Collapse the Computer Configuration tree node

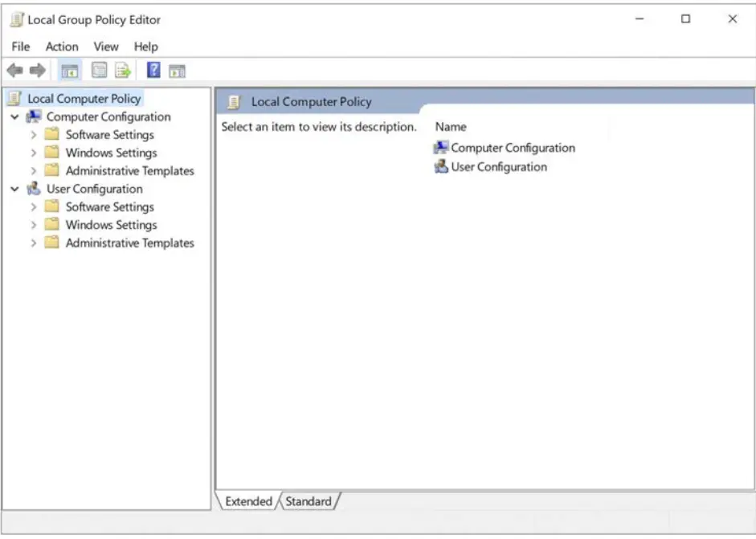[x=14, y=117]
